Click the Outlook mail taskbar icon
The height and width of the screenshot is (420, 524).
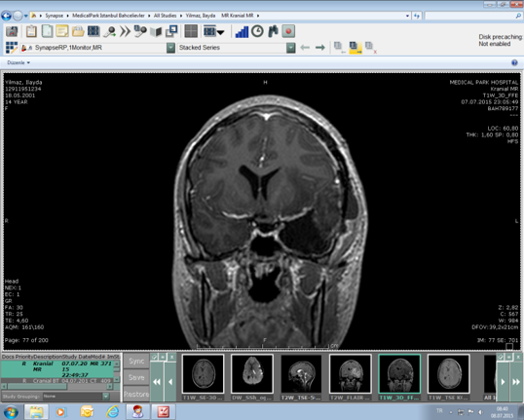pos(87,411)
